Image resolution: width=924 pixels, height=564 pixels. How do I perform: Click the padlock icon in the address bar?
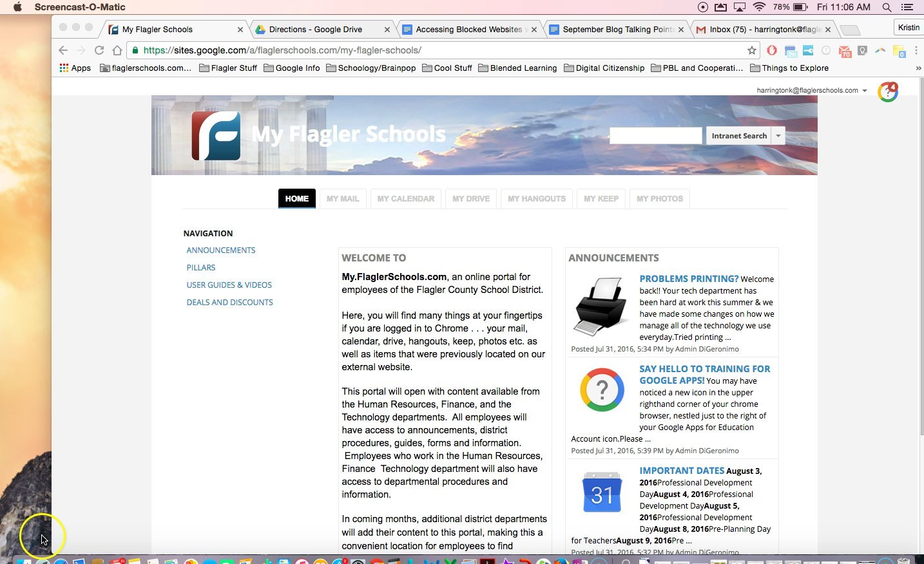coord(135,50)
